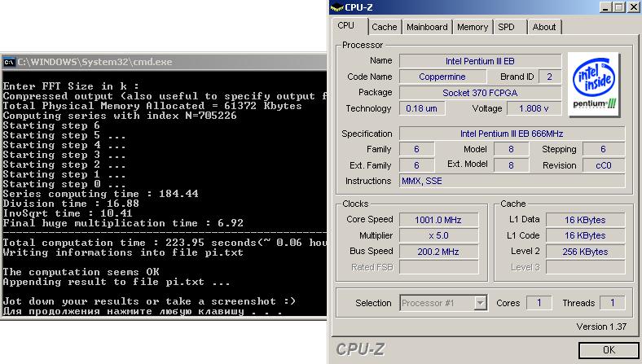642x364 pixels.
Task: Click the 'Version 1.37' text
Action: [x=601, y=327]
